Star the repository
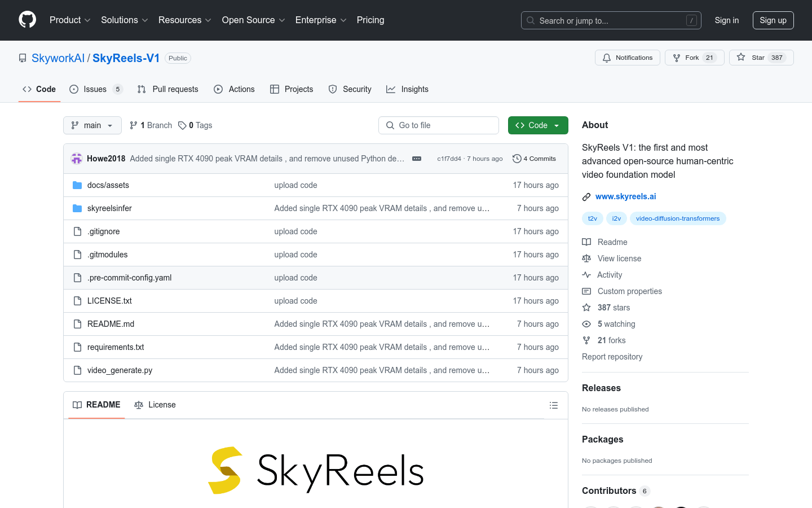 (x=761, y=58)
